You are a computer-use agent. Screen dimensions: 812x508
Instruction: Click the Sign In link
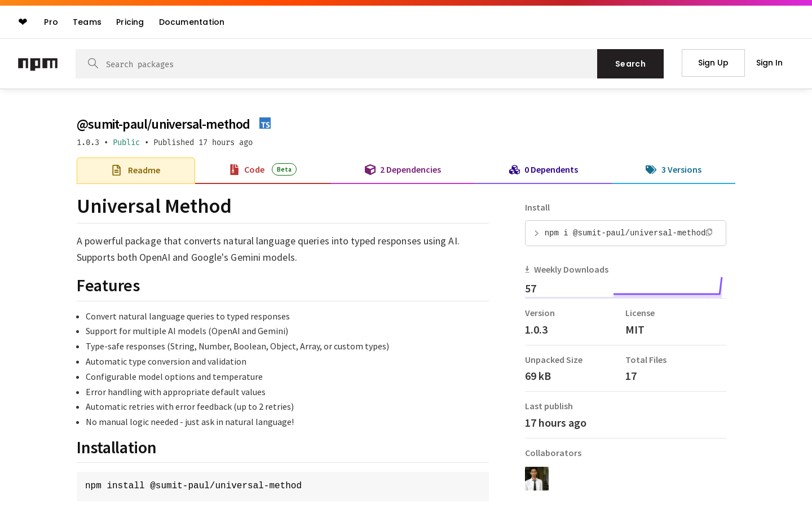(x=769, y=63)
